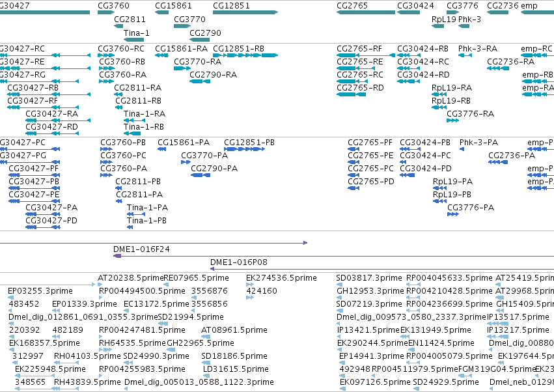Viewport: 554px width, 392px height.
Task: Select the CG3776-RA transcript label
Action: [470, 114]
